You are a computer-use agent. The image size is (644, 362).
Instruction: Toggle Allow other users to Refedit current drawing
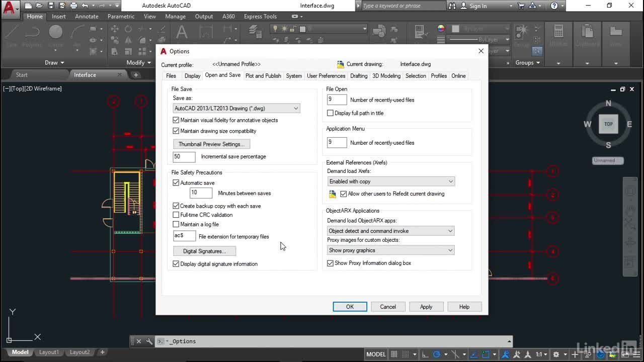click(x=344, y=194)
